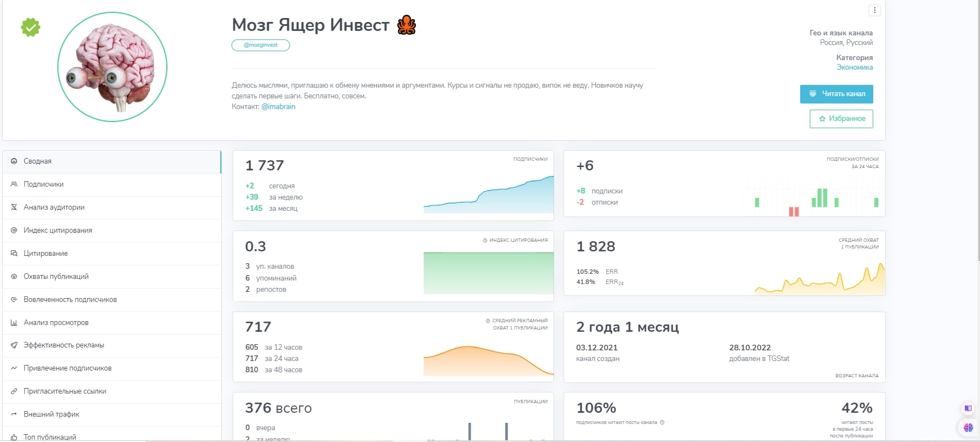Open the Подписчики section
Screen dimensions: 980x442
pos(112,184)
